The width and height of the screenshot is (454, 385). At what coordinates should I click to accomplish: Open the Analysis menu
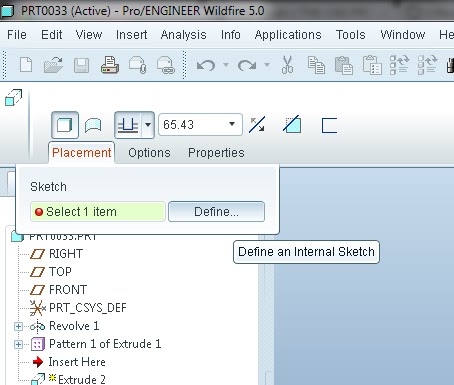tap(183, 35)
